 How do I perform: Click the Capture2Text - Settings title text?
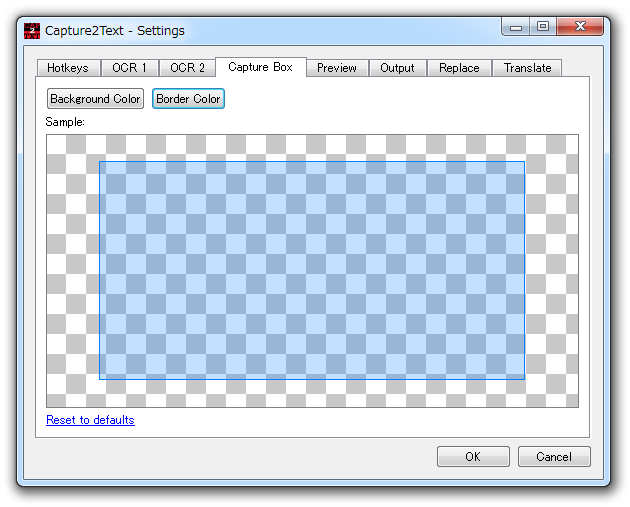coord(115,31)
